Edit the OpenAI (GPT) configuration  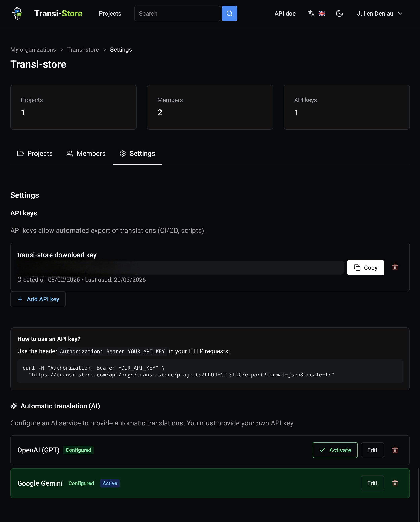click(372, 450)
